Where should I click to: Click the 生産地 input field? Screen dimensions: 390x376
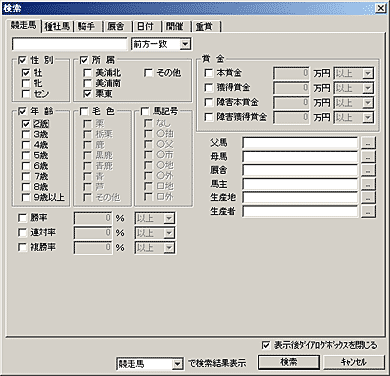click(x=300, y=197)
